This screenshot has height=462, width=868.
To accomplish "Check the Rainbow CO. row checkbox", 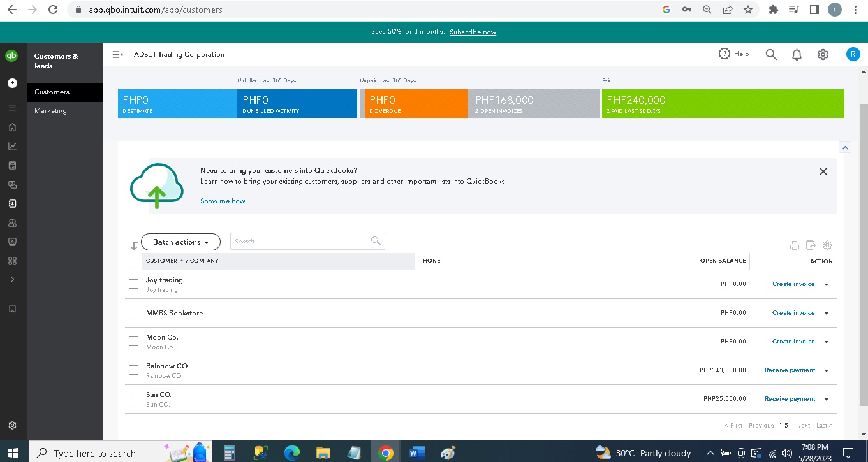I will (x=133, y=370).
